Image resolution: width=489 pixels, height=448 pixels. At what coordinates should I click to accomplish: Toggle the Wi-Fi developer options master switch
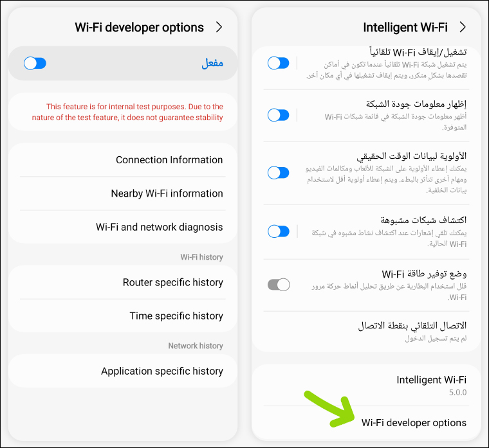pyautogui.click(x=35, y=63)
